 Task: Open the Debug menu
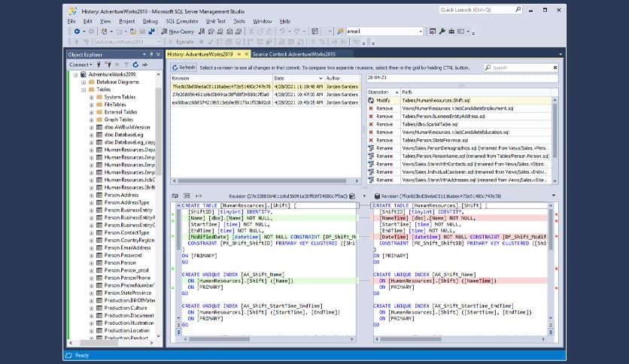click(x=150, y=21)
